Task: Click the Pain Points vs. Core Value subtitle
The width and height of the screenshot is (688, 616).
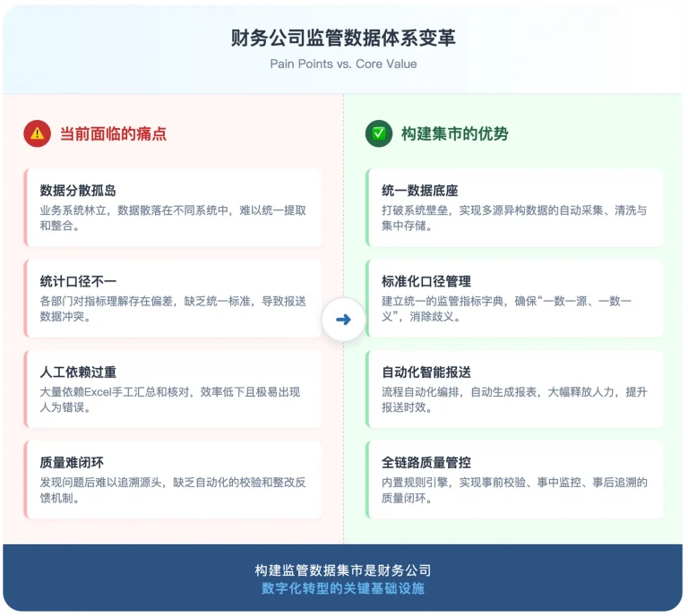Action: click(343, 64)
